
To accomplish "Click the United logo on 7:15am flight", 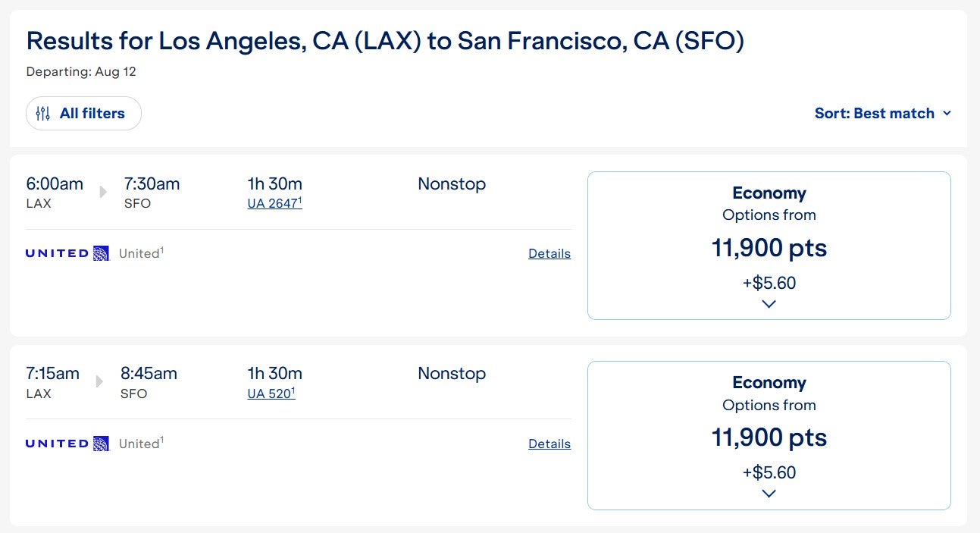I will 67,444.
